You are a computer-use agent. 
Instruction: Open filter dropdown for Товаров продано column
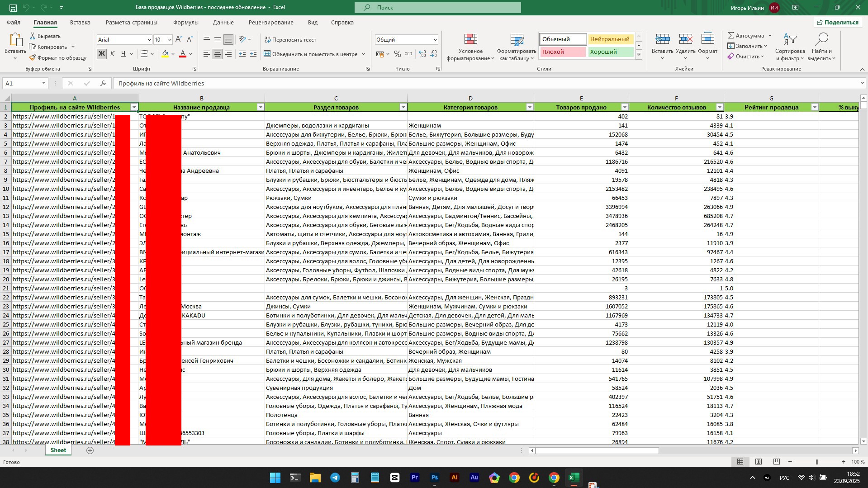[x=625, y=107]
